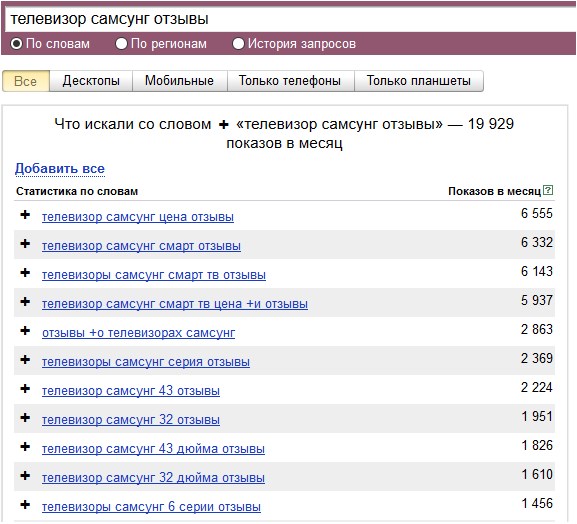Open link 'телевизор самсунг 32 отзывы'

click(x=131, y=420)
